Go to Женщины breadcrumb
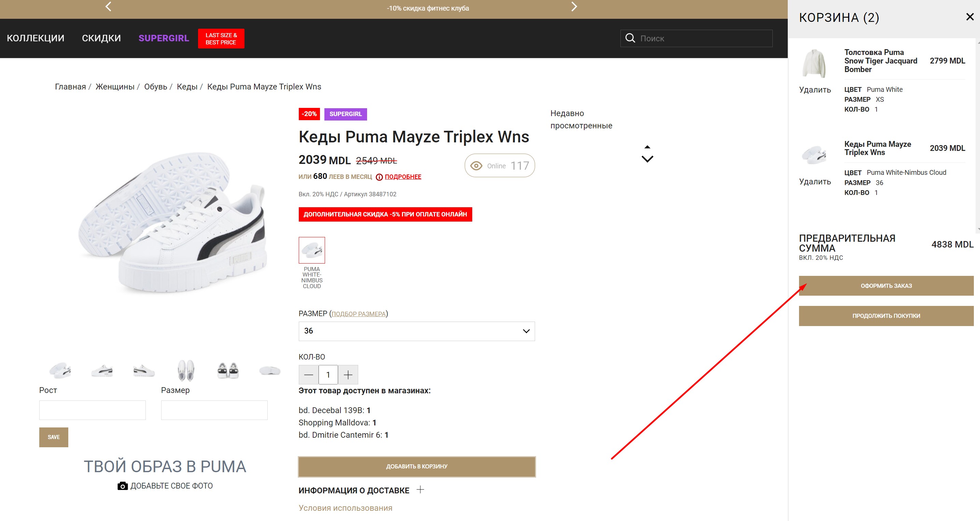The width and height of the screenshot is (980, 521). click(115, 87)
